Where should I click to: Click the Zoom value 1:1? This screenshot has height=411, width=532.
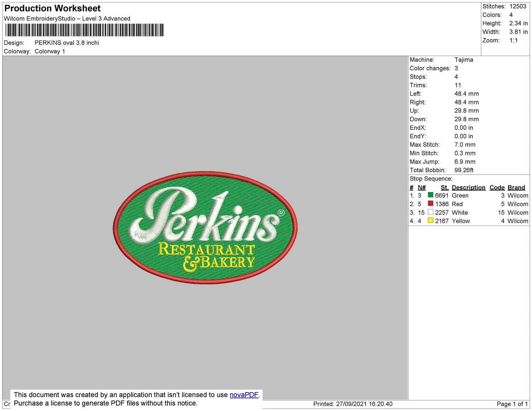pyautogui.click(x=514, y=40)
